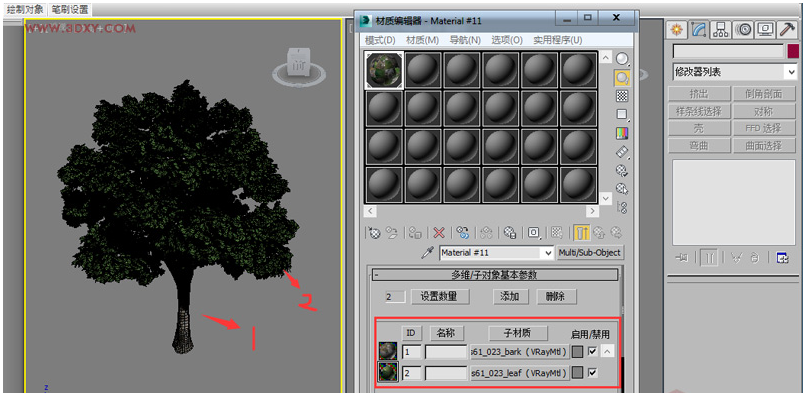
Task: Click the 添加 button
Action: pyautogui.click(x=511, y=297)
